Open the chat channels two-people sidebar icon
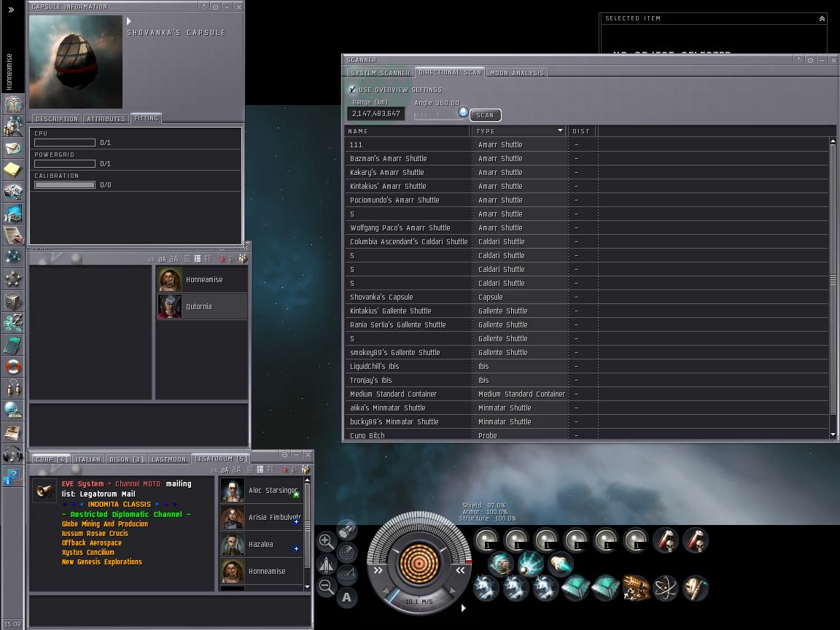This screenshot has width=840, height=630. pyautogui.click(x=13, y=389)
